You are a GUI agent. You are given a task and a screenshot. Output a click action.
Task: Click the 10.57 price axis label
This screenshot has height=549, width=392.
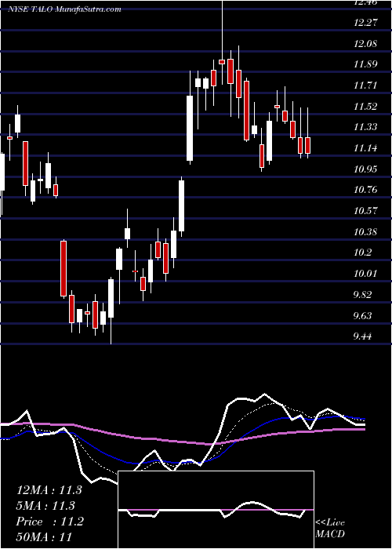[x=365, y=211]
